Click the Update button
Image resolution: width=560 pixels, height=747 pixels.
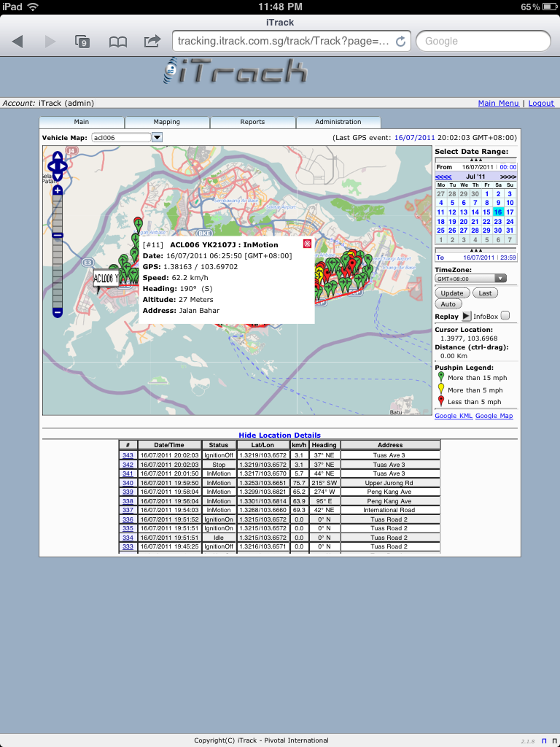click(452, 293)
